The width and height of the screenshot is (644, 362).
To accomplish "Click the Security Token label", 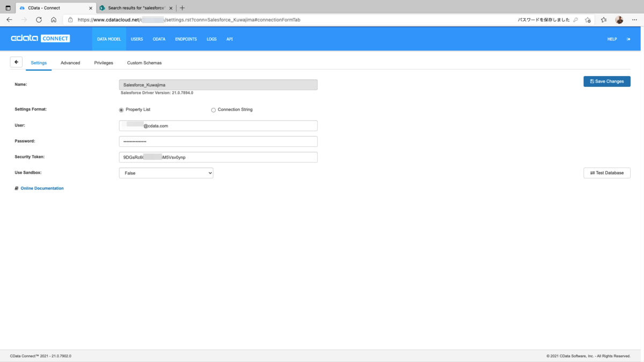I will (x=30, y=157).
